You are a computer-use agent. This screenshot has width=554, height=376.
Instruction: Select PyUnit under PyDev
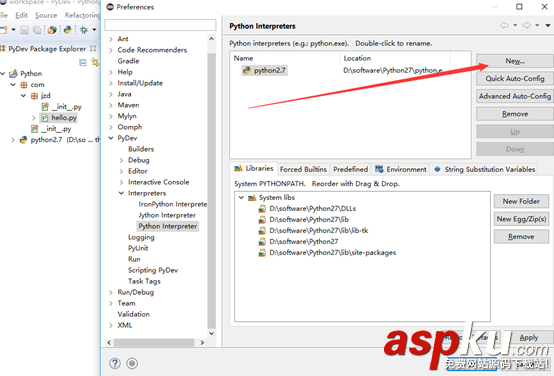coord(138,248)
